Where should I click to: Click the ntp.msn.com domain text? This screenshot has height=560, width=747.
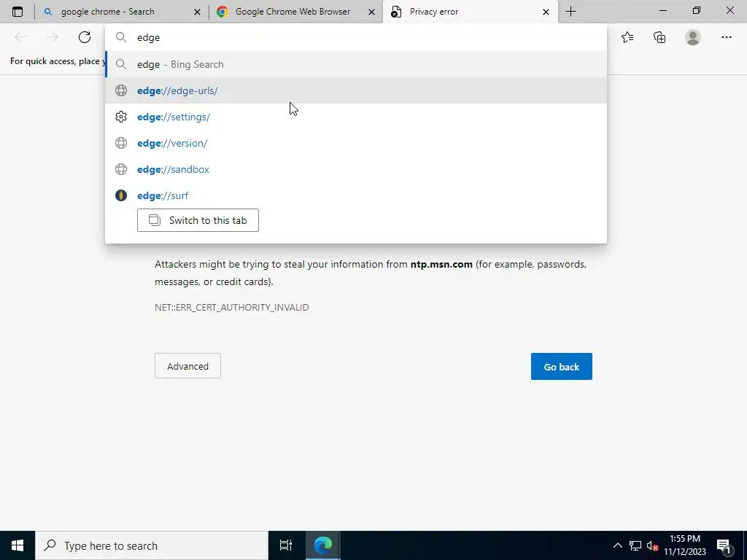[x=441, y=264]
